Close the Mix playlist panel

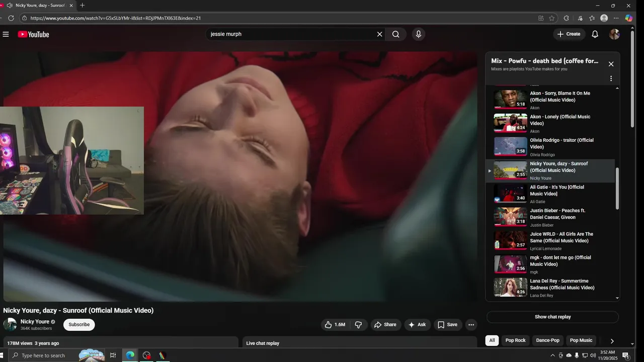(x=611, y=64)
